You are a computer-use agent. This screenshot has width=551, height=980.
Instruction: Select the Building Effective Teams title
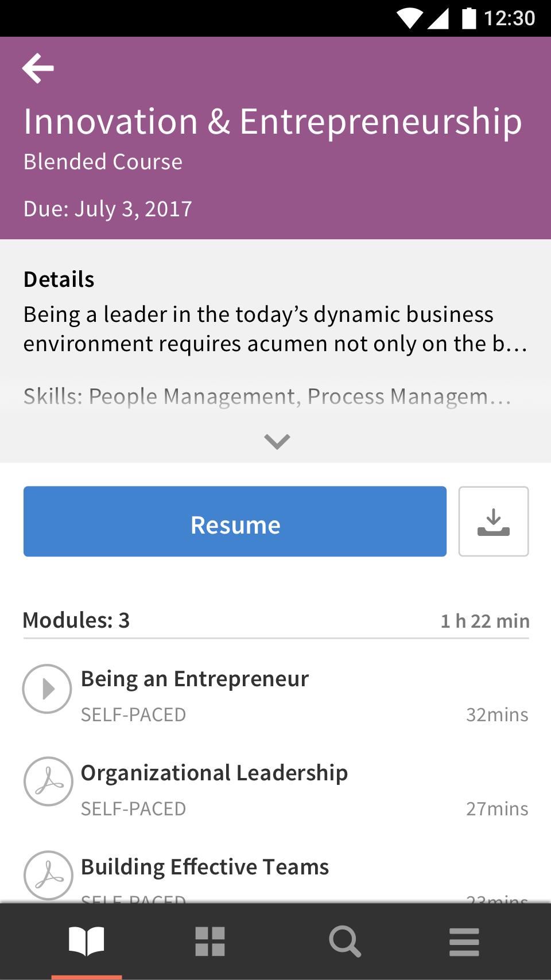[205, 867]
